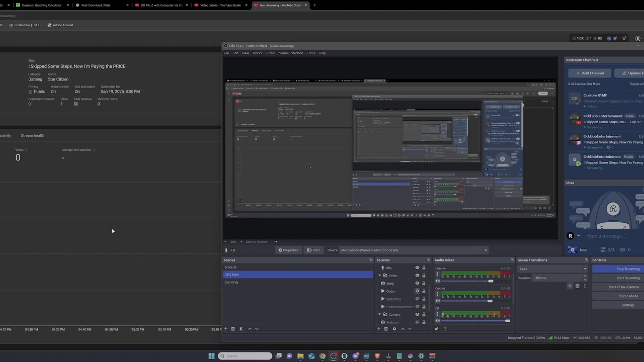The image size is (644, 362).
Task: Open advanced audio properties gears icon
Action: point(437,329)
